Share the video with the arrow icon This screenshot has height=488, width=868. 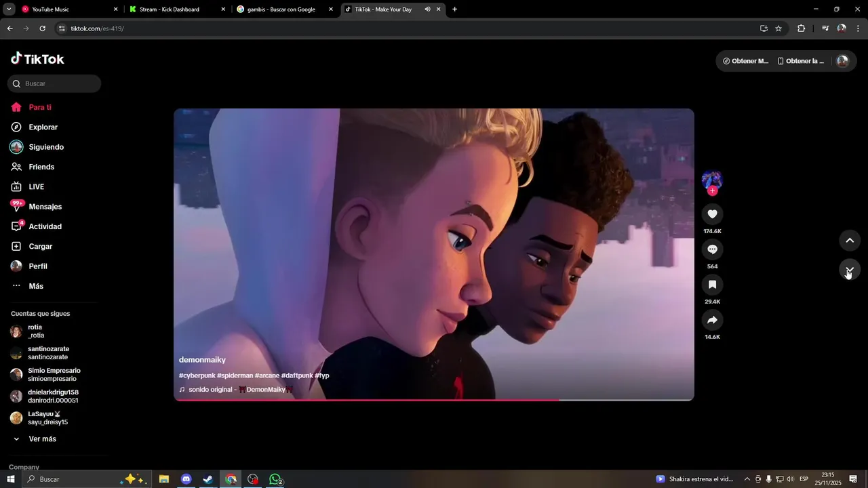[712, 320]
